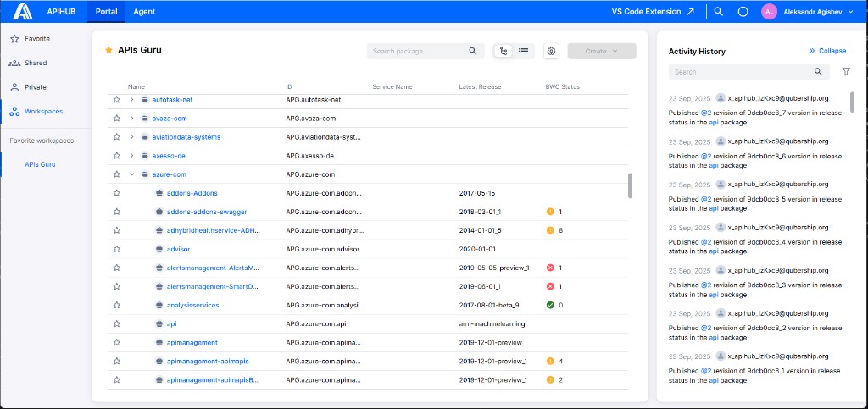Screen dimensions: 868x409
Task: Open Private in the sidebar
Action: pos(36,86)
